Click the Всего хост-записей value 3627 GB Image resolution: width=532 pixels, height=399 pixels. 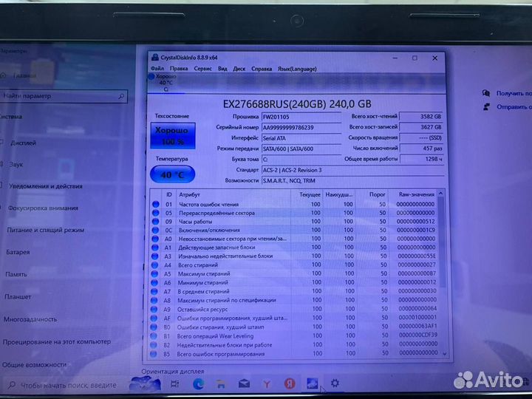(x=421, y=127)
